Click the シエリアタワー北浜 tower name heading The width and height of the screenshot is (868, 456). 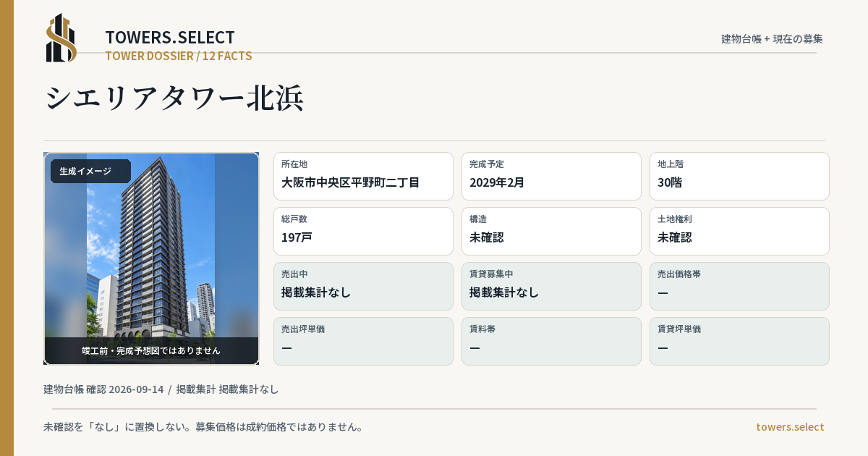pos(174,98)
